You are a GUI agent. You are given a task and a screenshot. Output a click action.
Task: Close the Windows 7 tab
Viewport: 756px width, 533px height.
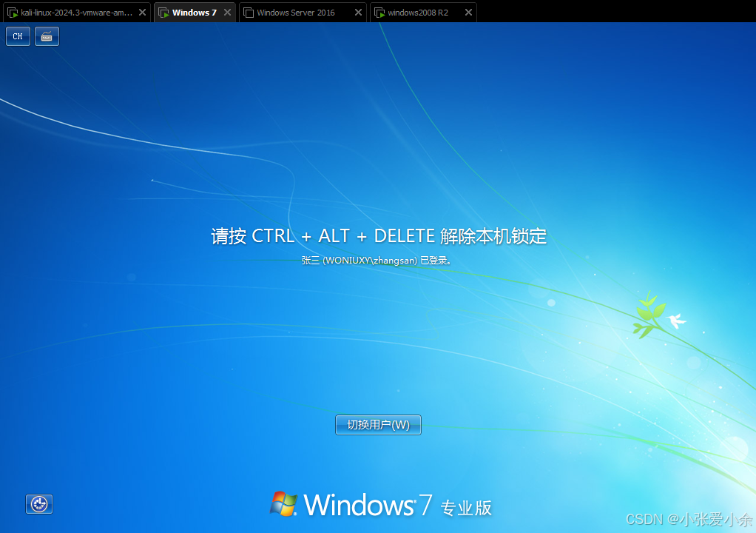227,13
